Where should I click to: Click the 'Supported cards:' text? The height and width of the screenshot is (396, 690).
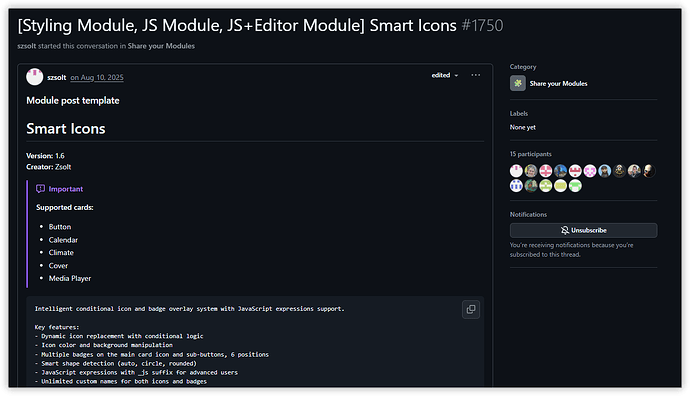(x=65, y=207)
